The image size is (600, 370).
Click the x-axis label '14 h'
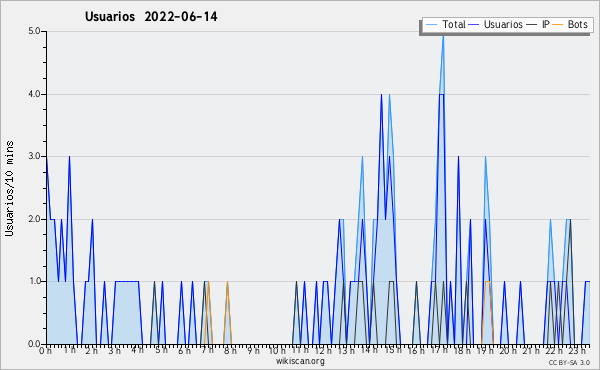pos(369,350)
